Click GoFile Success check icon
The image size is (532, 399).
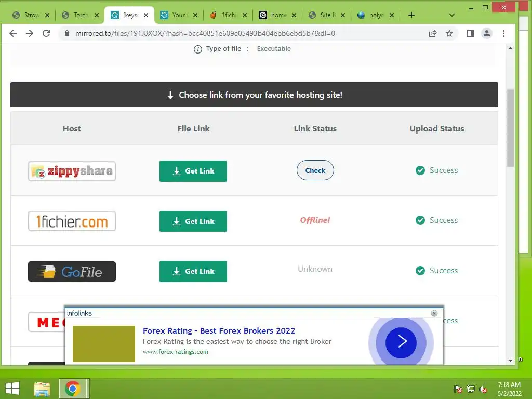click(420, 270)
